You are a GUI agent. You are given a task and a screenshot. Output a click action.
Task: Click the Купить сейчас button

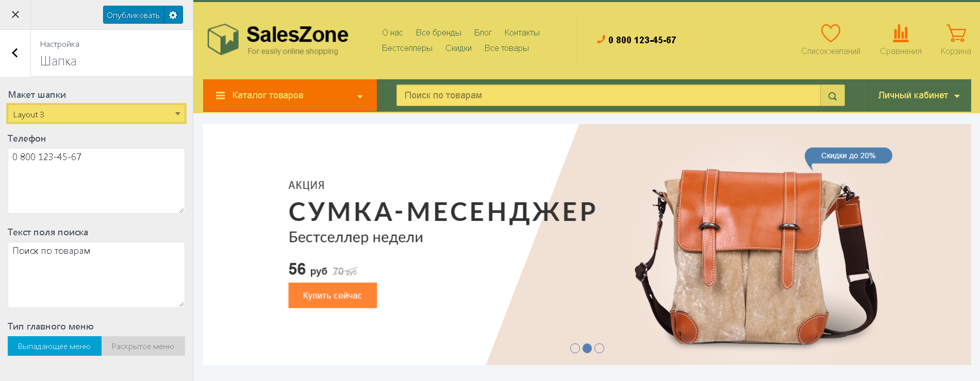tap(333, 296)
